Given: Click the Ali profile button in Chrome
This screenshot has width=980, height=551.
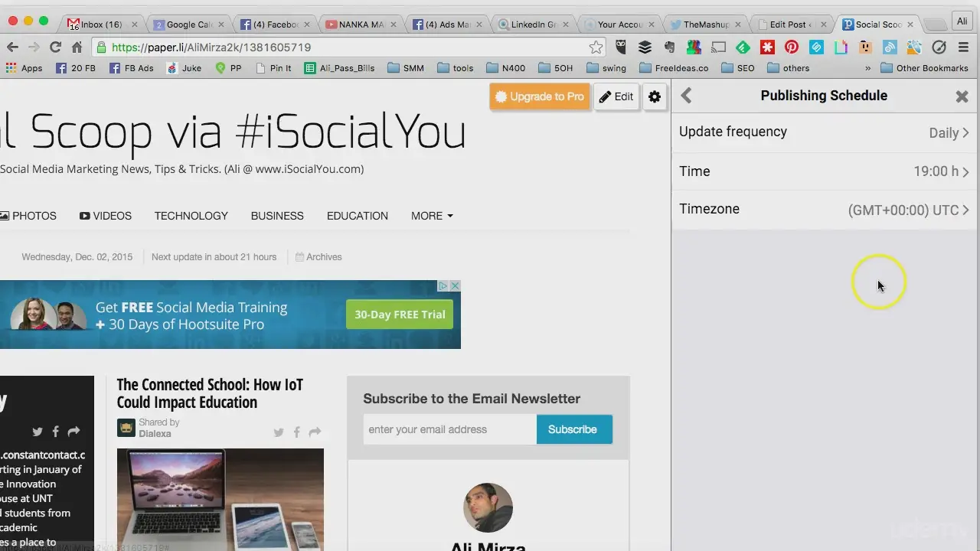Looking at the screenshot, I should pos(962,21).
